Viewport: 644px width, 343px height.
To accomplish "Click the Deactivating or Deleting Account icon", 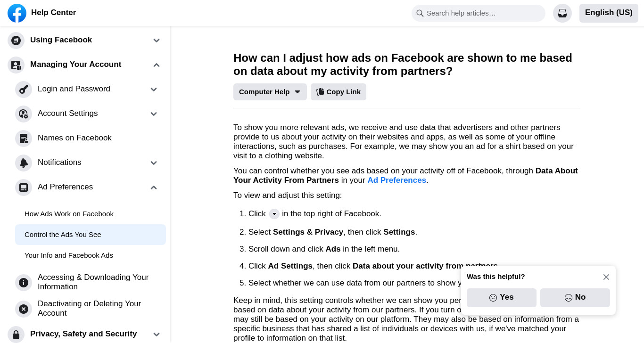I will [24, 309].
